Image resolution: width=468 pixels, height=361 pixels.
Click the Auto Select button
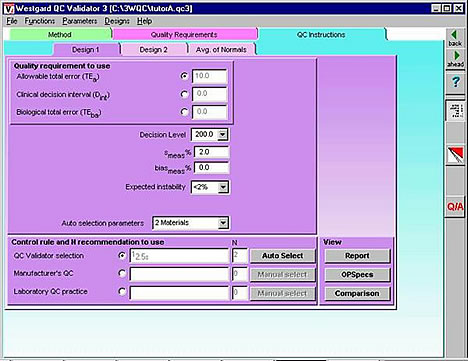pyautogui.click(x=282, y=256)
